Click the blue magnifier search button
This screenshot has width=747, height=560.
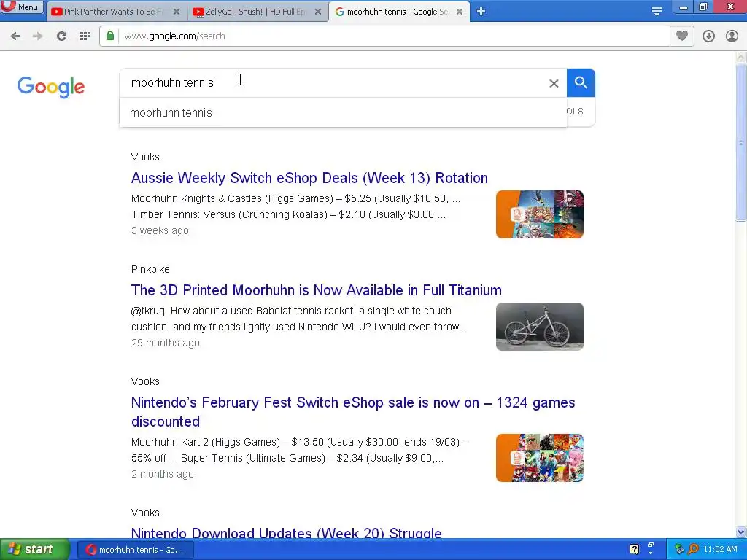pyautogui.click(x=581, y=83)
